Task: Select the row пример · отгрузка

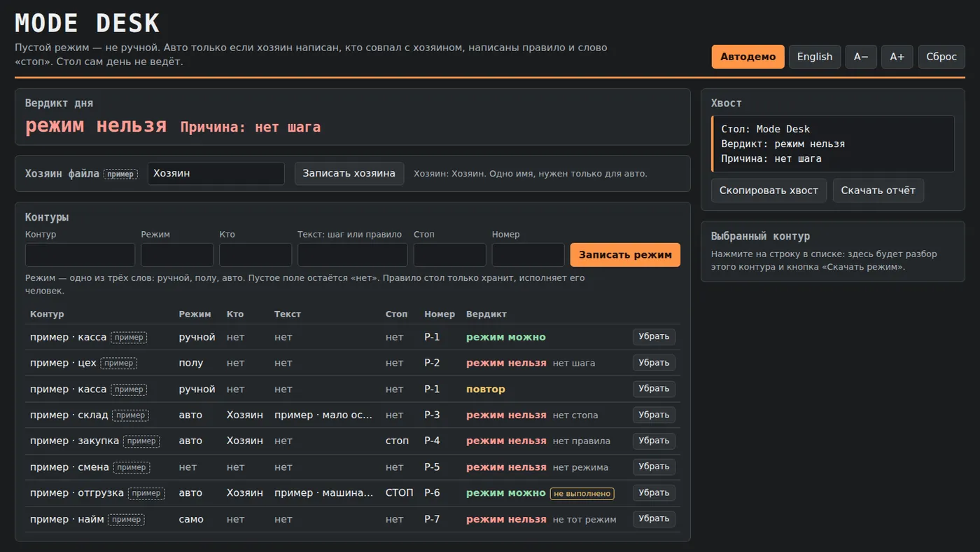Action: pos(353,492)
